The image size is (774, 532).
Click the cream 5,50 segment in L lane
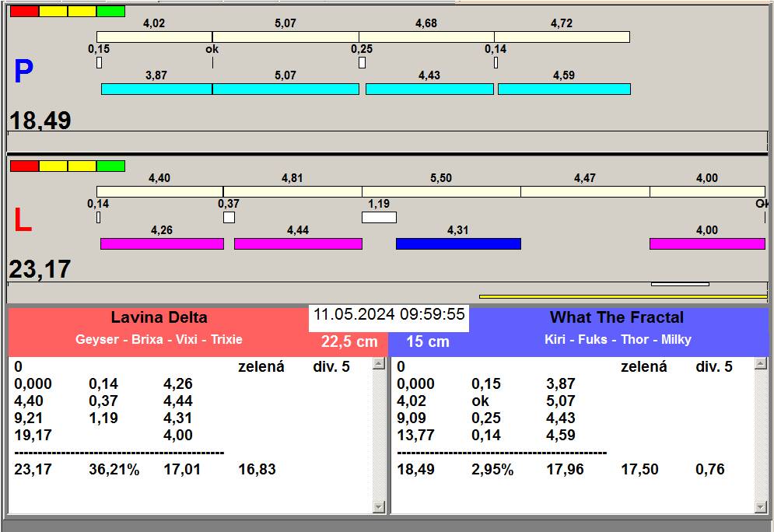point(441,192)
